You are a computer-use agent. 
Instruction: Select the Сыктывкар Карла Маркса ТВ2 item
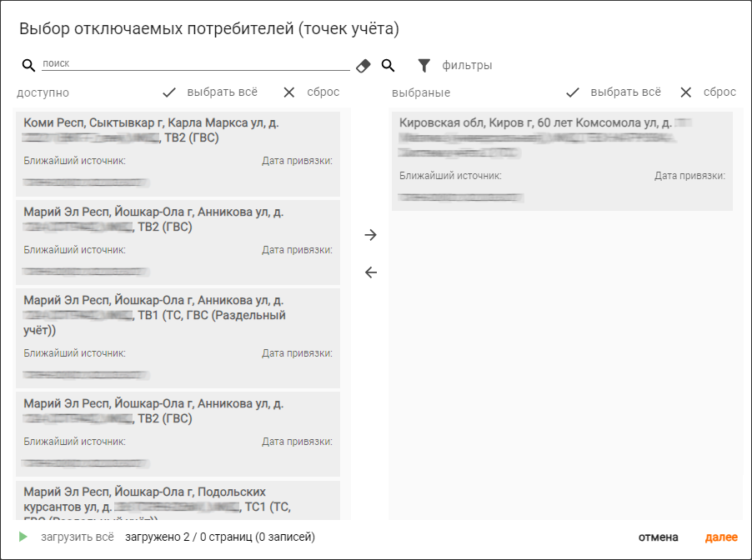pyautogui.click(x=178, y=154)
